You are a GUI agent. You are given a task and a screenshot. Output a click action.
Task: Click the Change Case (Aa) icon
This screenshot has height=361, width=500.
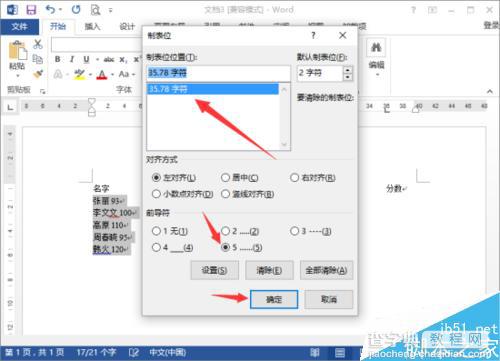click(124, 74)
